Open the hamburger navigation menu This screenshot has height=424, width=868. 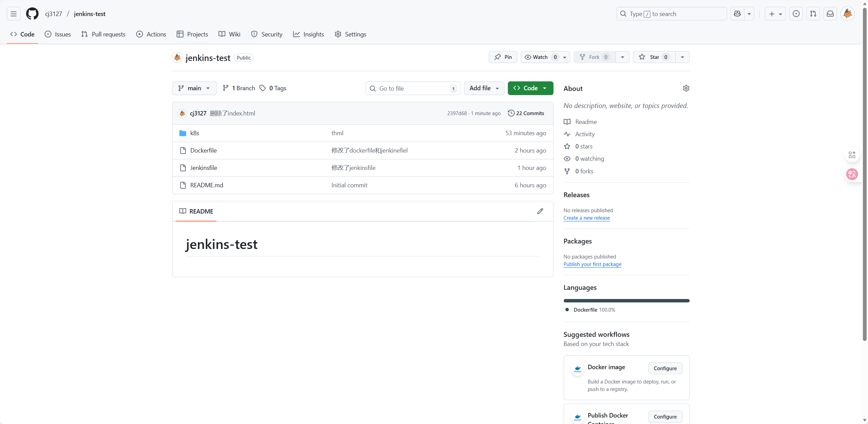pos(14,14)
